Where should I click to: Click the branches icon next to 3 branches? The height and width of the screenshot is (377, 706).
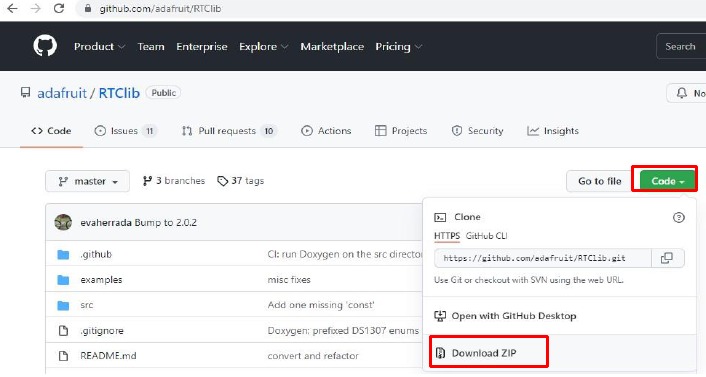point(147,181)
